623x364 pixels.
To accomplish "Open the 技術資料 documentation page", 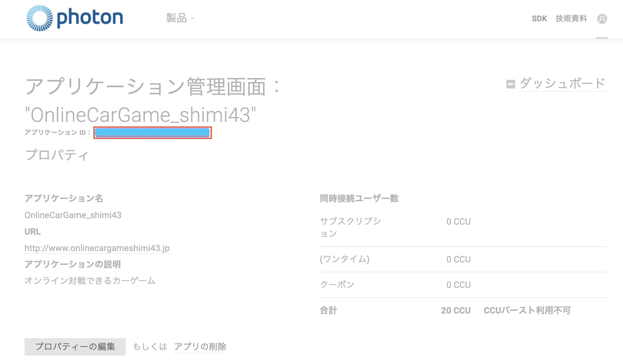I will 571,18.
